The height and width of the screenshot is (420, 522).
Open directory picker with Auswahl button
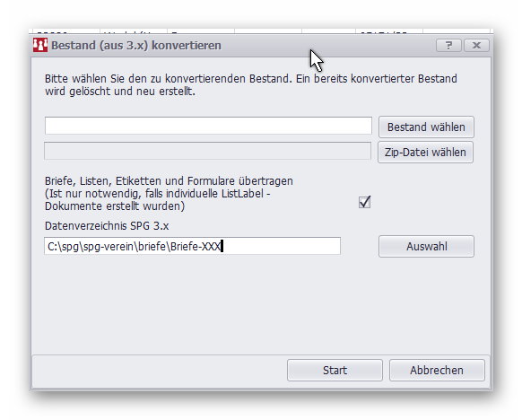(x=426, y=247)
